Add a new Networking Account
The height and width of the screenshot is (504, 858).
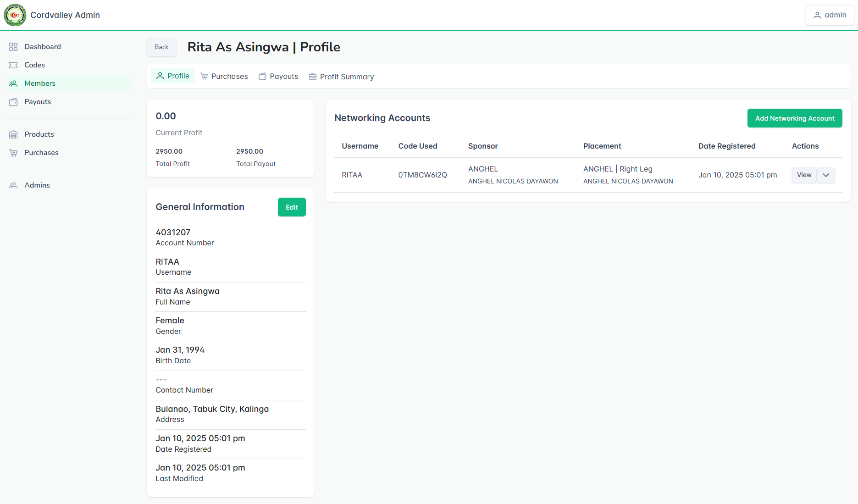click(794, 118)
